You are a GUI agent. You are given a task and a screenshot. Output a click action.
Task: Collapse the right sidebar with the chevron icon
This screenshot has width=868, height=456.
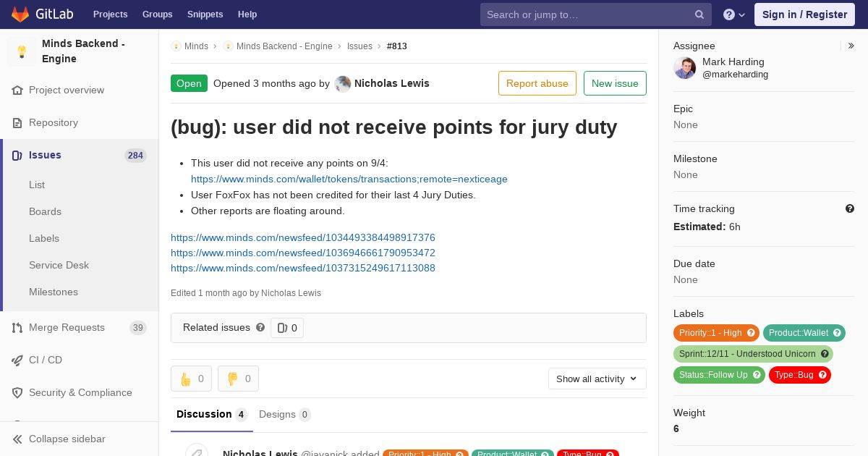click(x=851, y=46)
